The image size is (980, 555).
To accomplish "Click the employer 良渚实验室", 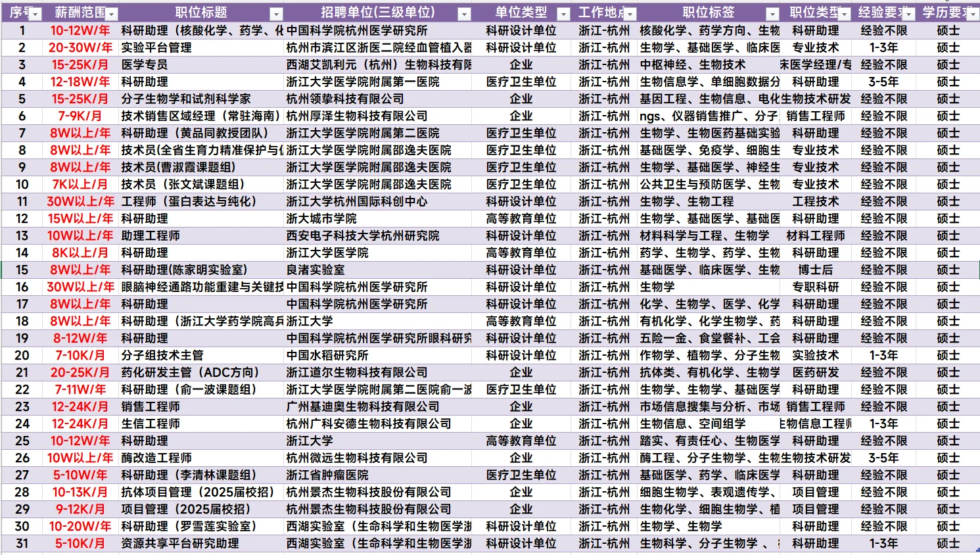I will 315,270.
